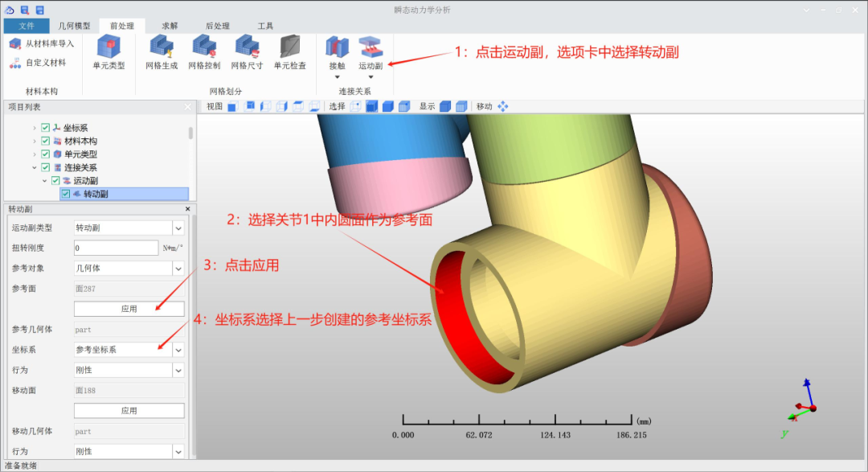Click Mesh Generation (网格生成) icon
This screenshot has height=472, width=868.
(162, 47)
